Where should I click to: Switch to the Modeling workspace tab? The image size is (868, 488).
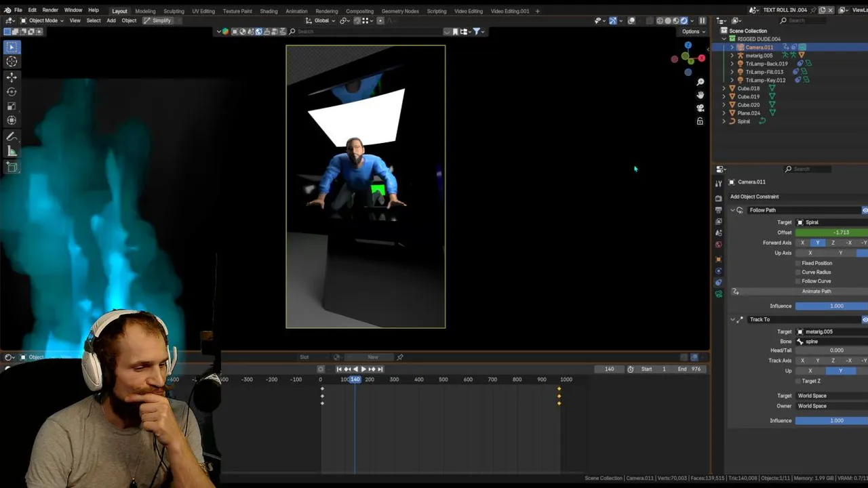[145, 11]
